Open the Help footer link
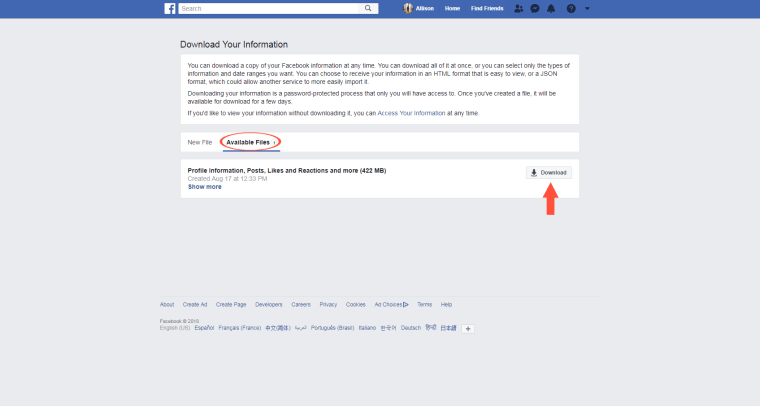The image size is (760, 406). tap(446, 305)
